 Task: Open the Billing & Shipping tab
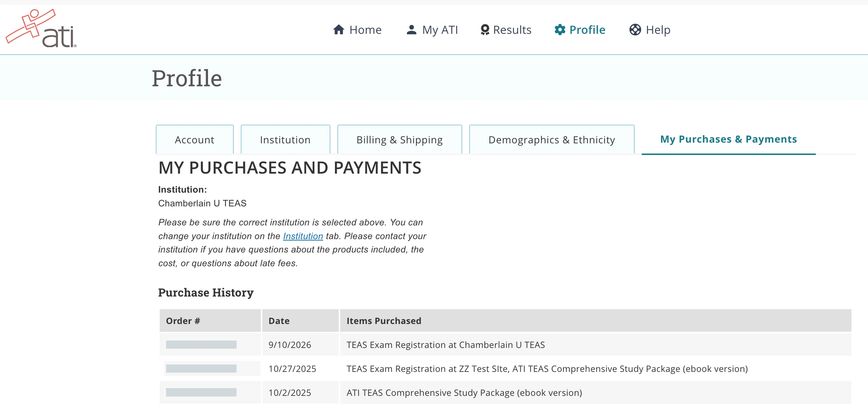click(399, 139)
